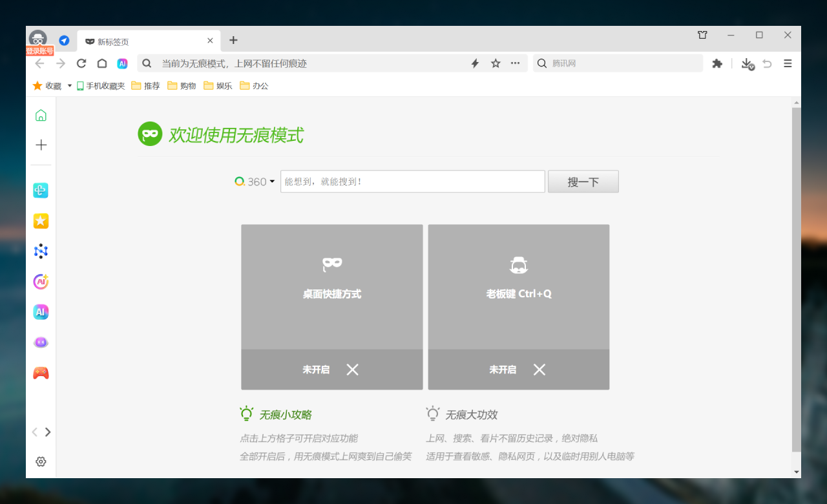Open the skin changer shirt icon
The height and width of the screenshot is (504, 827).
[702, 35]
